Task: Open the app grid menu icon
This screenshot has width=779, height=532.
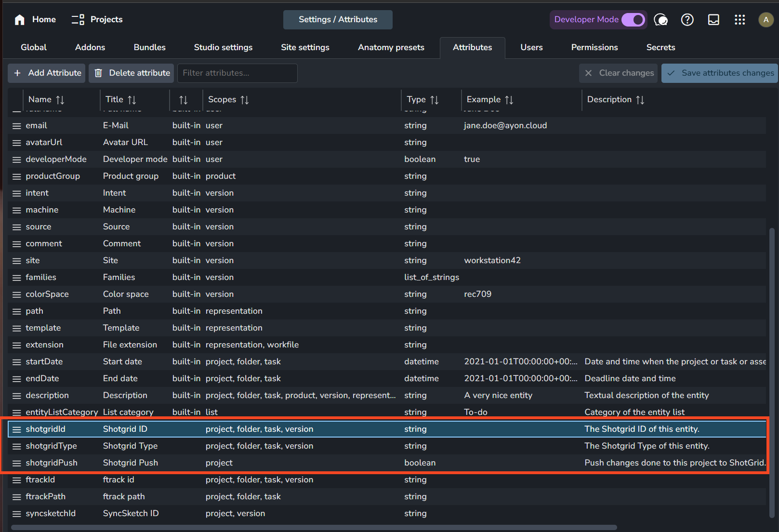Action: coord(739,20)
